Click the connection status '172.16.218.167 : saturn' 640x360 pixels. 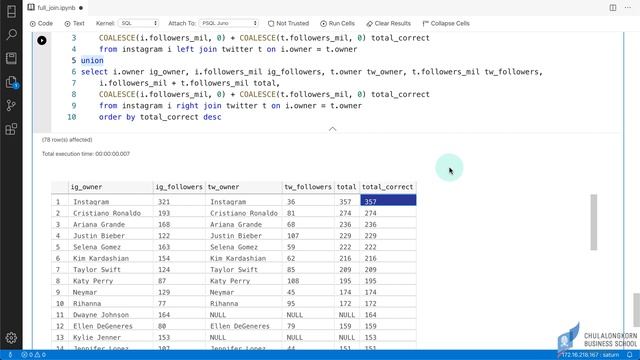(590, 355)
